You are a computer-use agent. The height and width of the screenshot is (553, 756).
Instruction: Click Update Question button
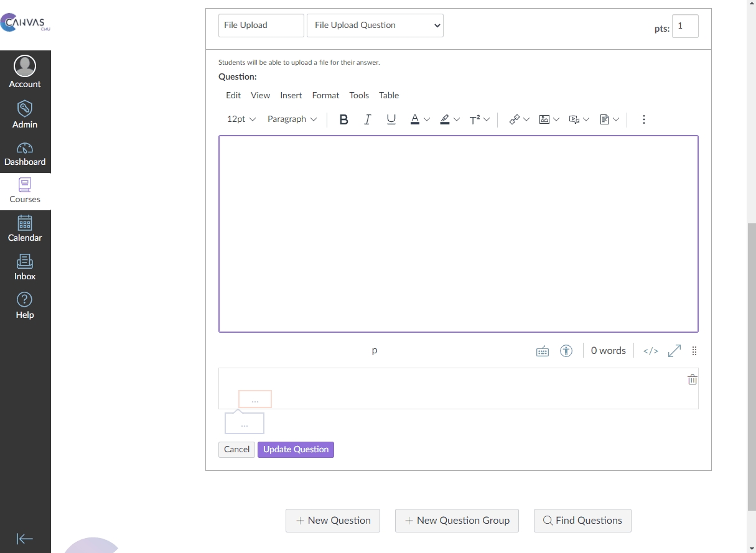point(296,449)
